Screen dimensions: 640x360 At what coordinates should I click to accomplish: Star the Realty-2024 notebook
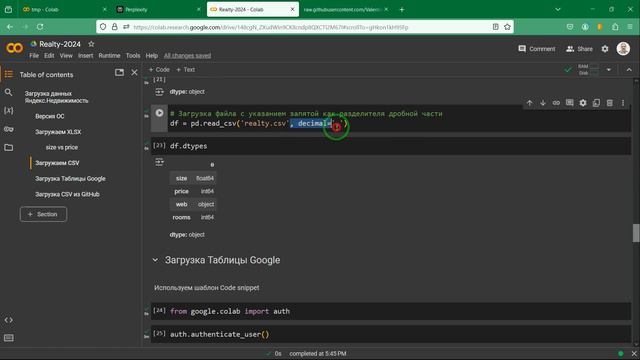[x=91, y=44]
